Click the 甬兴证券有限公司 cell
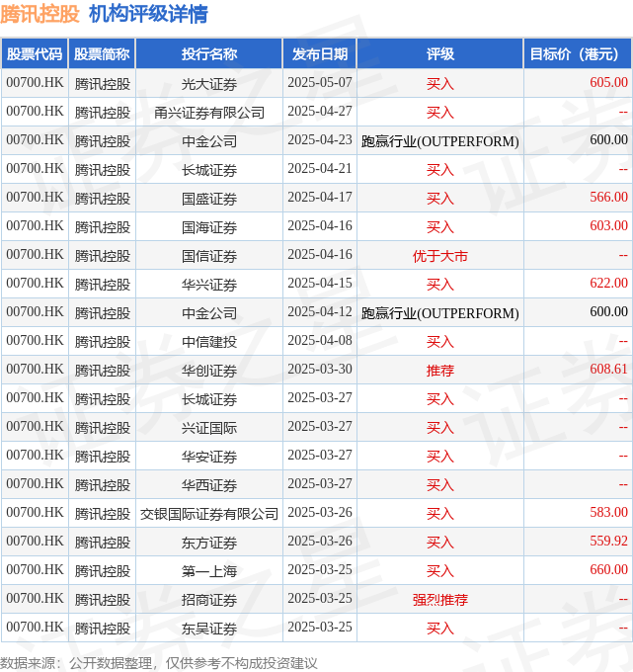 209,113
